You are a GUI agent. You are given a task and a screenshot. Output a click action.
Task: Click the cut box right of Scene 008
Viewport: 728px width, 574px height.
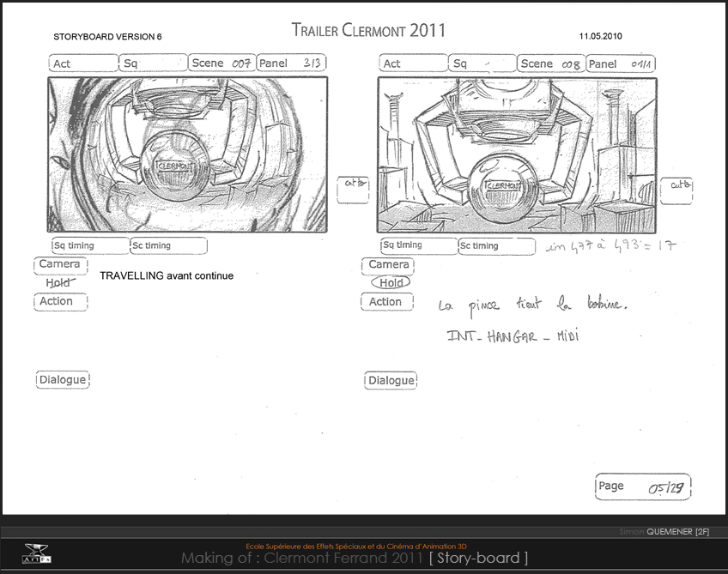[676, 190]
